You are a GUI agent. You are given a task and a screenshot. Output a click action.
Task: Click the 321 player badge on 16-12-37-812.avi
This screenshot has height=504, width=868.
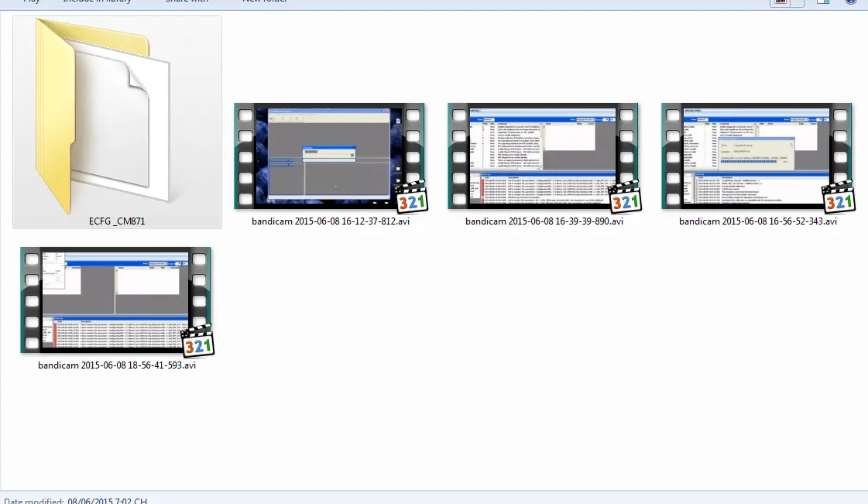click(413, 197)
